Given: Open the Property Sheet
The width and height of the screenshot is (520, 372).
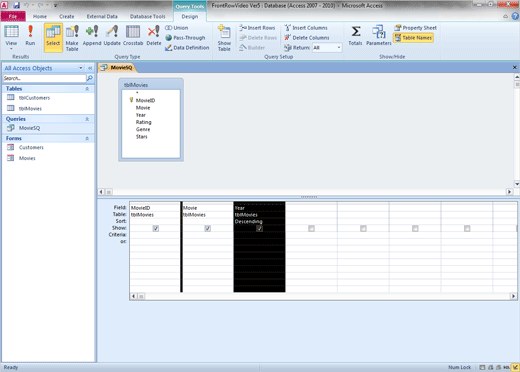Looking at the screenshot, I should (x=415, y=28).
